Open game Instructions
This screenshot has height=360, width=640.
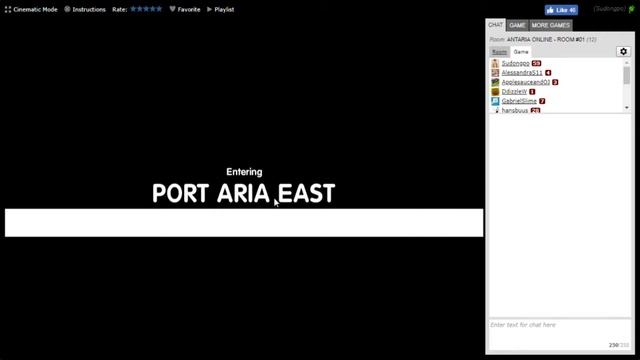click(x=85, y=9)
